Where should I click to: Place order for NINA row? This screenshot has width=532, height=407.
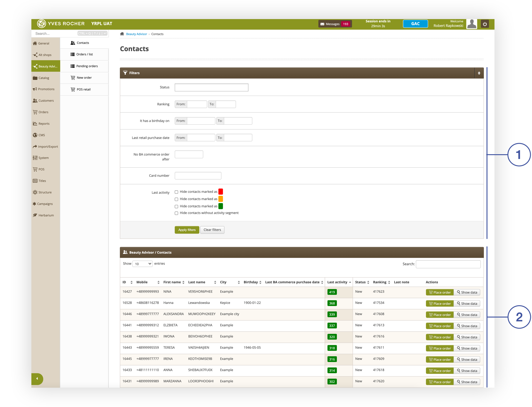coord(440,292)
